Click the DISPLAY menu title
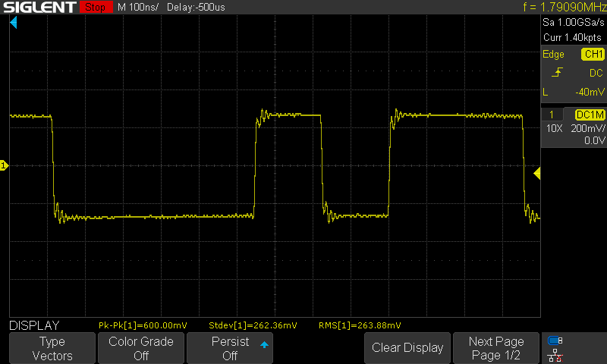This screenshot has height=364, width=607. click(33, 325)
